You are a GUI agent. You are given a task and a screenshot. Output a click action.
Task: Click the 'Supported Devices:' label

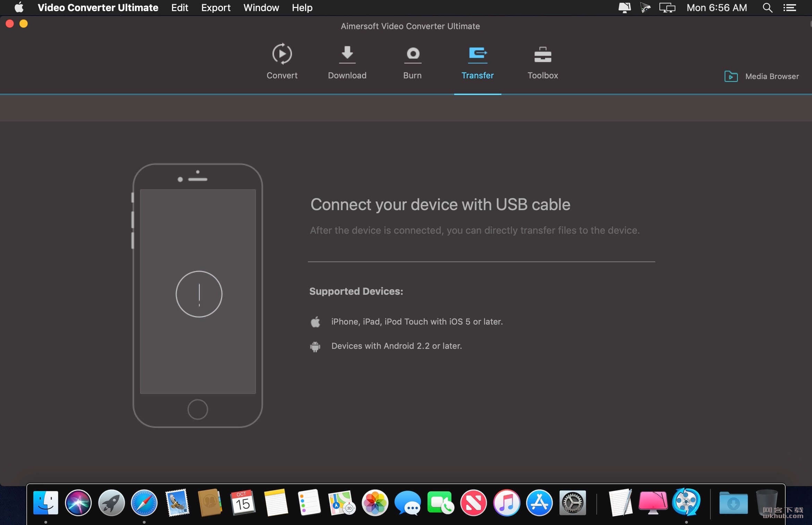tap(356, 291)
